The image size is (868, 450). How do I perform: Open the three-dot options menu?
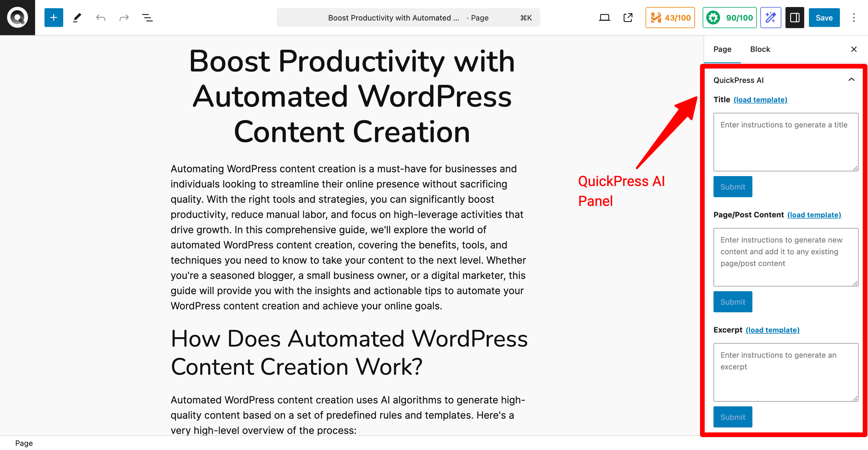pyautogui.click(x=854, y=18)
